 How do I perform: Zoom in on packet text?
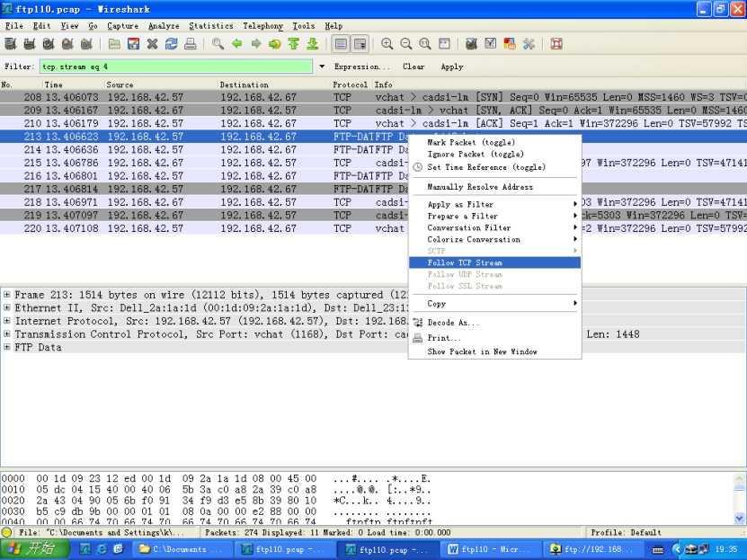pos(387,44)
